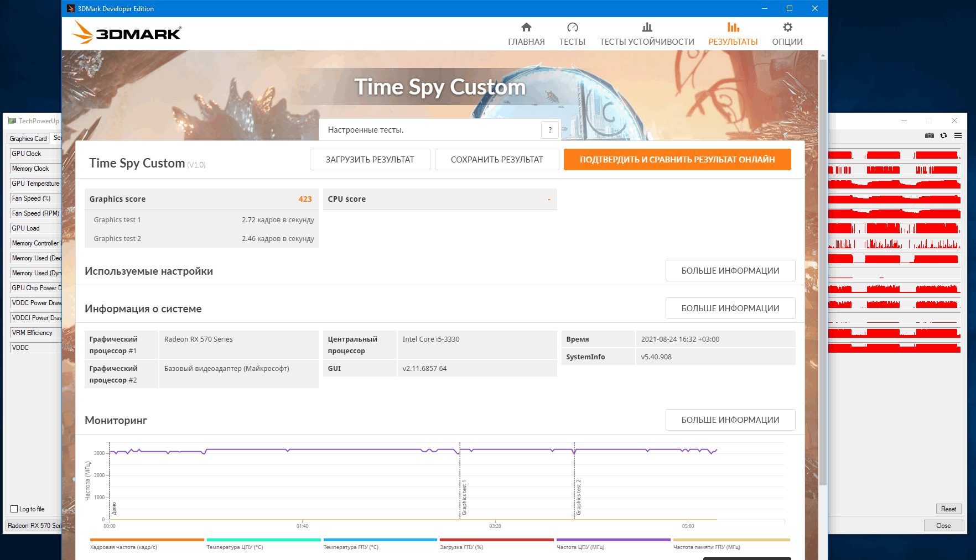
Task: Open ТЕСТЫ УСТОЙЧИВОСТИ tab
Action: click(647, 34)
